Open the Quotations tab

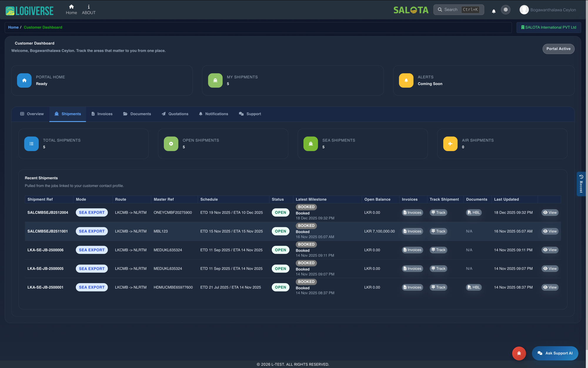175,114
